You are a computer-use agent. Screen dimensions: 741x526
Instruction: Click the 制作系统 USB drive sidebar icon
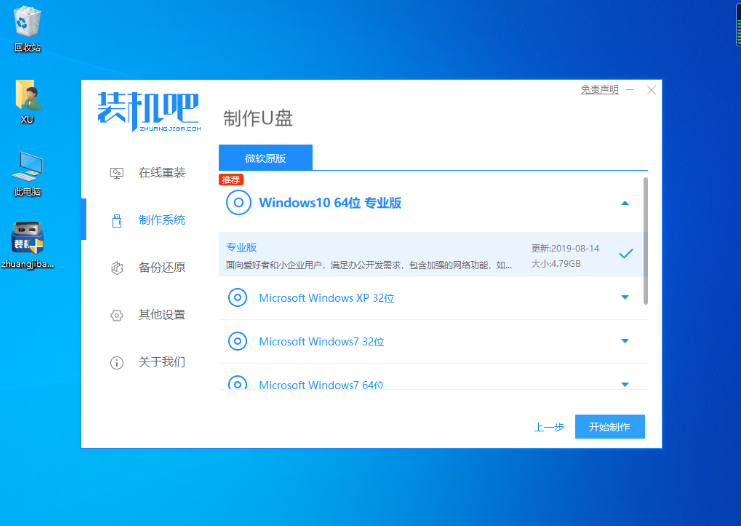click(116, 220)
